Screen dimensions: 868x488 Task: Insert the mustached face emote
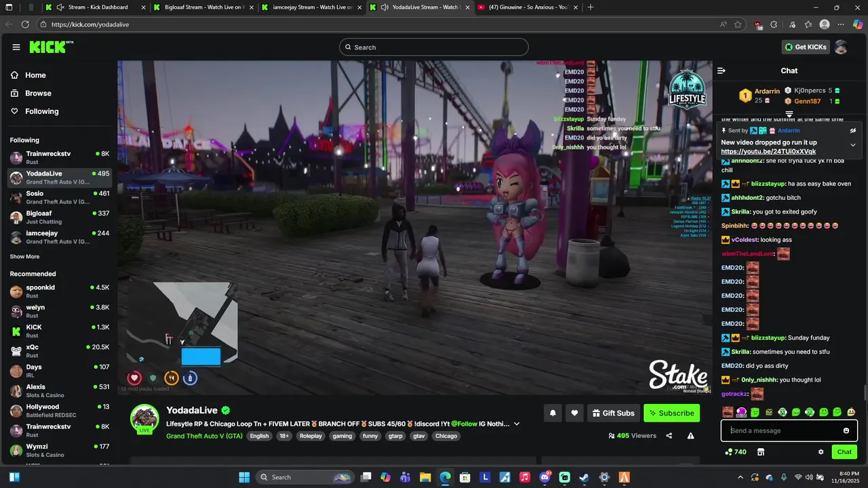click(x=728, y=412)
